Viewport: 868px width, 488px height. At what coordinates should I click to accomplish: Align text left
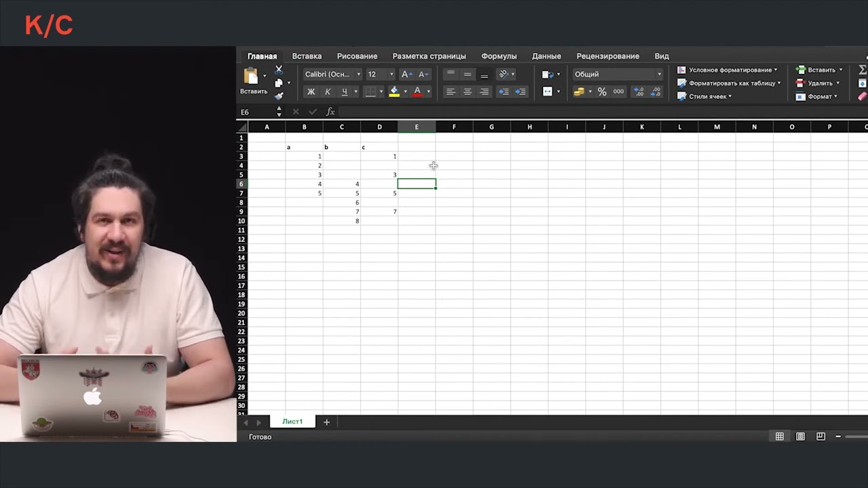451,91
